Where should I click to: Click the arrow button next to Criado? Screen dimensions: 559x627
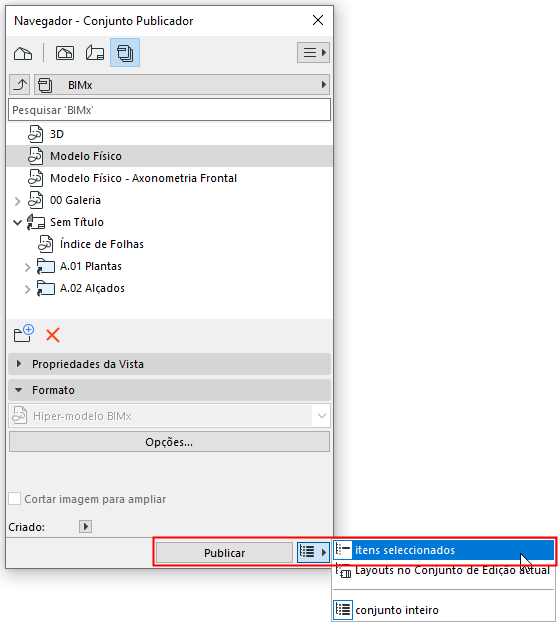(x=85, y=526)
